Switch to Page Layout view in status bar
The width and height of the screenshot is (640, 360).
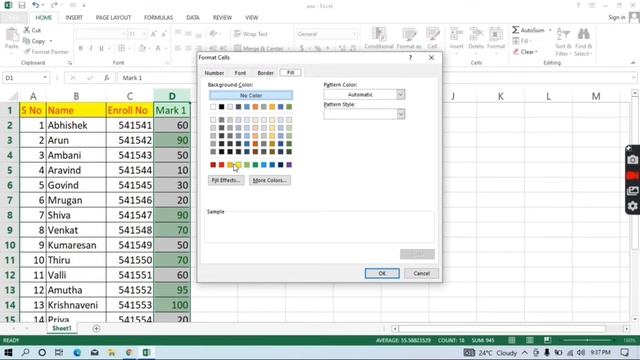530,340
